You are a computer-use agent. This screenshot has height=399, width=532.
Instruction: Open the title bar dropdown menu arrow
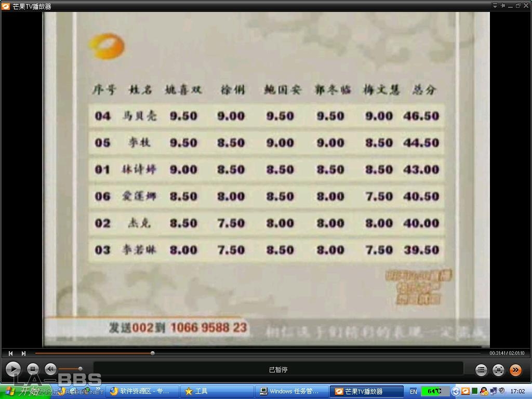(495, 6)
